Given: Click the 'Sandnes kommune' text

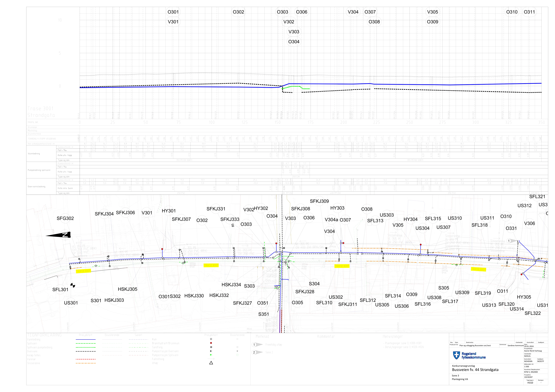Looking at the screenshot, I should click(x=516, y=346).
